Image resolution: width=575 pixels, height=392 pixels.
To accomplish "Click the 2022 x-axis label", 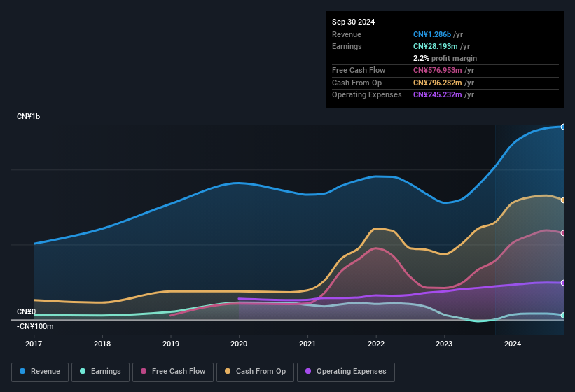I will tap(376, 344).
